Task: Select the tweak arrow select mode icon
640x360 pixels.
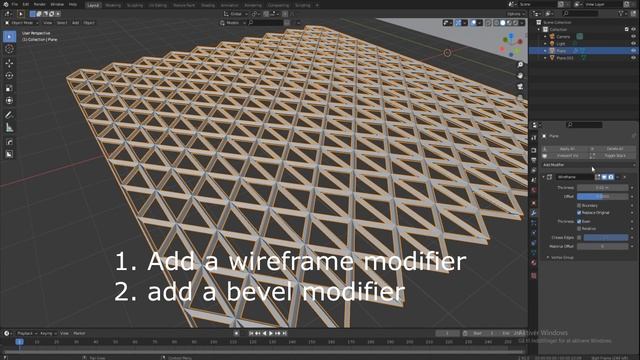Action: [x=21, y=14]
